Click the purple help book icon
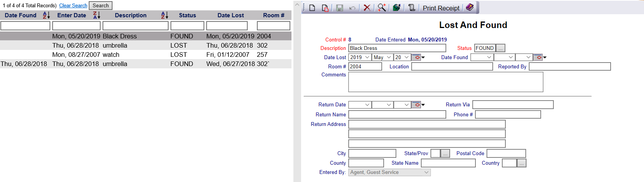 pyautogui.click(x=470, y=8)
